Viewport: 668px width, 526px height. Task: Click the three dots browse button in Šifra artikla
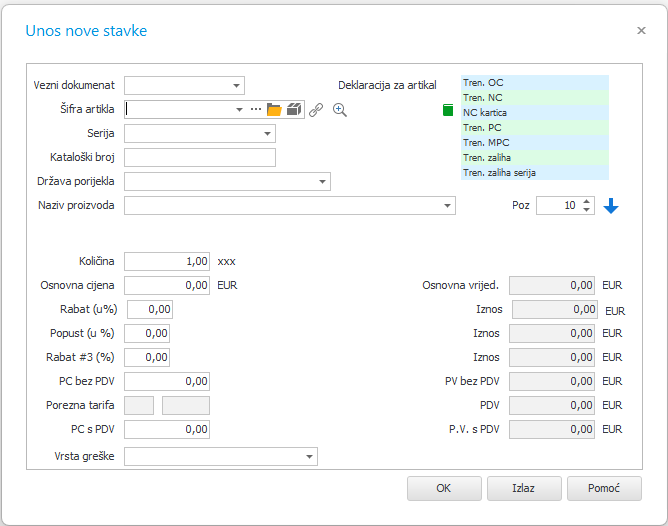(256, 109)
